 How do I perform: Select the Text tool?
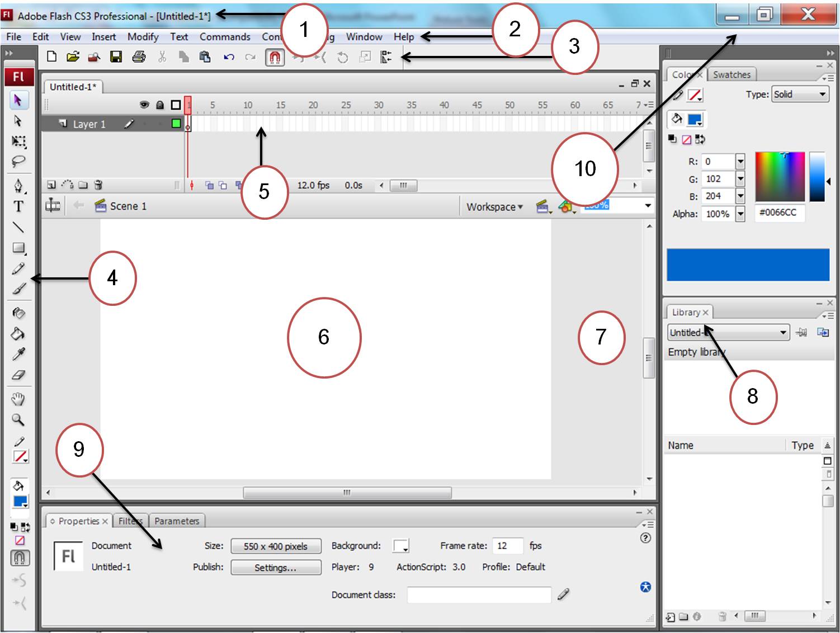(x=18, y=207)
